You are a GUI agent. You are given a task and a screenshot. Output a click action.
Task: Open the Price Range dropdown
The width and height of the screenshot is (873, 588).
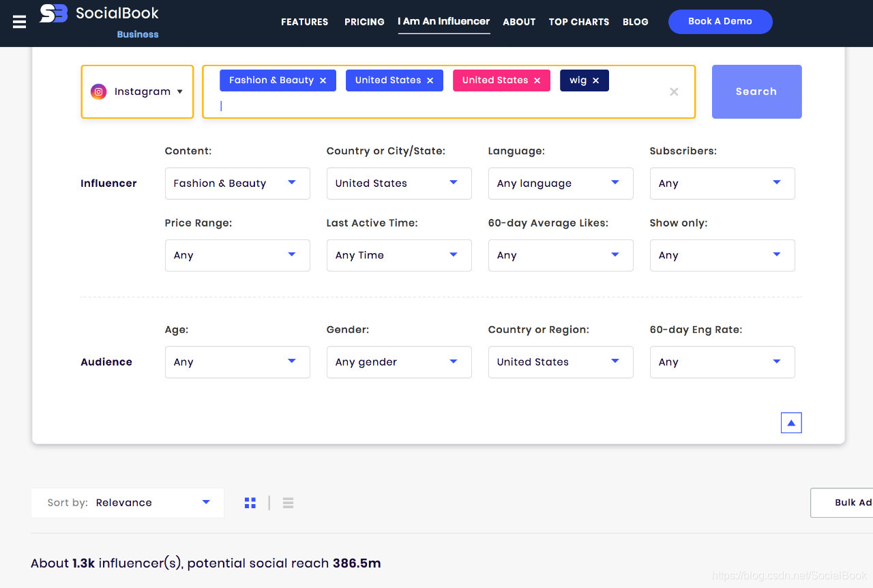pyautogui.click(x=237, y=255)
